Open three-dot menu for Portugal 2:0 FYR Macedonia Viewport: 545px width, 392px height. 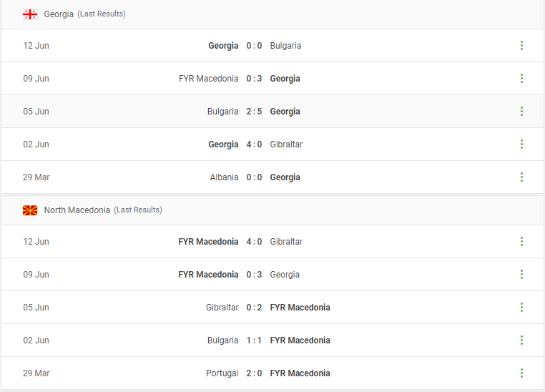pos(521,373)
